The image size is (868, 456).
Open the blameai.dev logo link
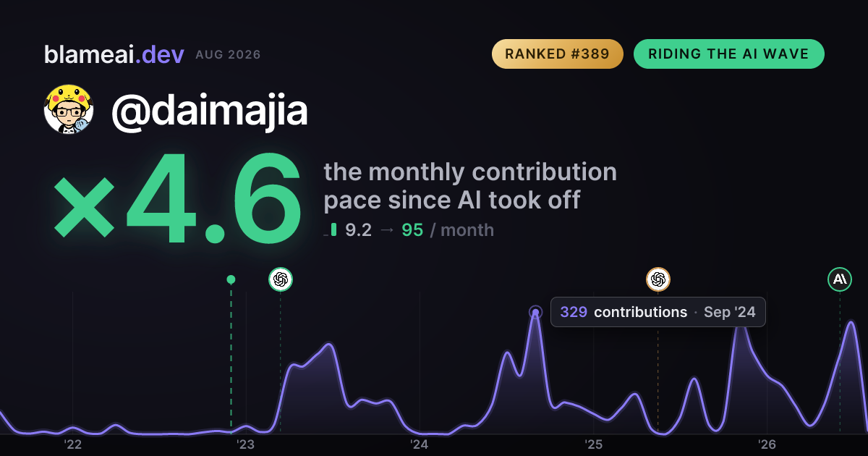[x=114, y=54]
